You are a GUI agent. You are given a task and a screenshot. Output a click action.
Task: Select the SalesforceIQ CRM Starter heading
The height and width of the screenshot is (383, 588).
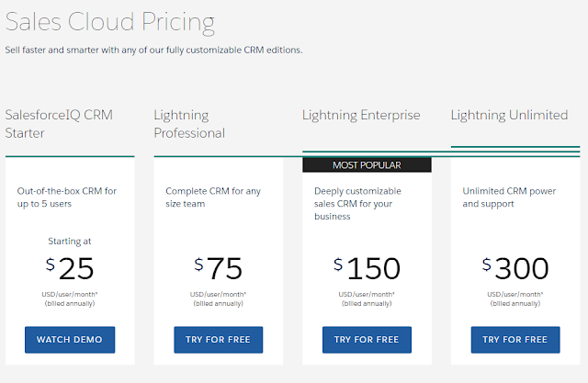pyautogui.click(x=59, y=124)
